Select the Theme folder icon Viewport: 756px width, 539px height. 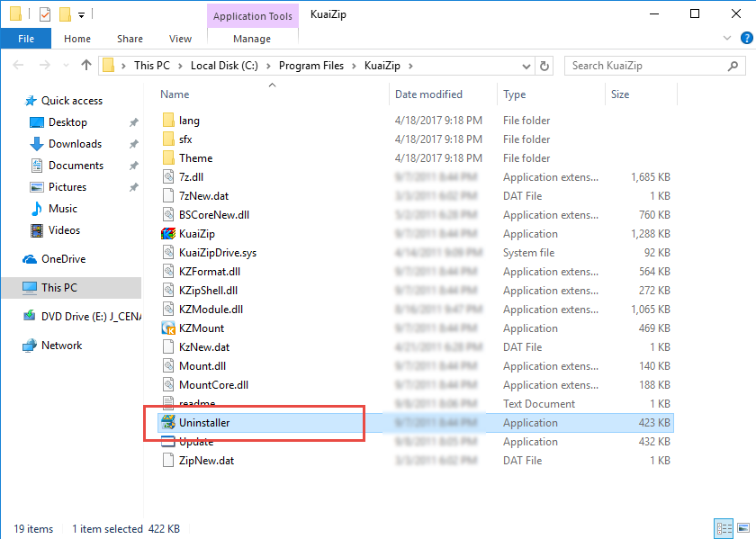[168, 158]
